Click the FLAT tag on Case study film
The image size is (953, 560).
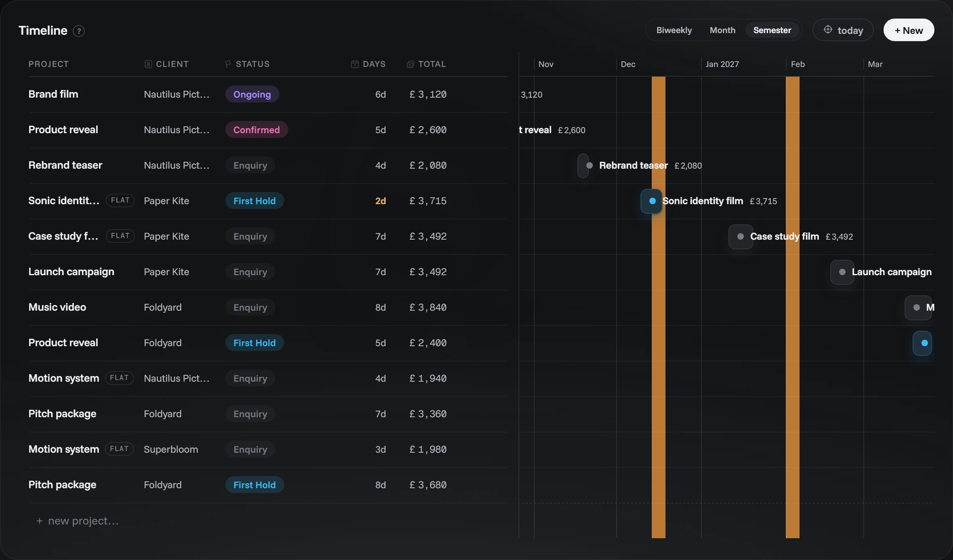(120, 236)
